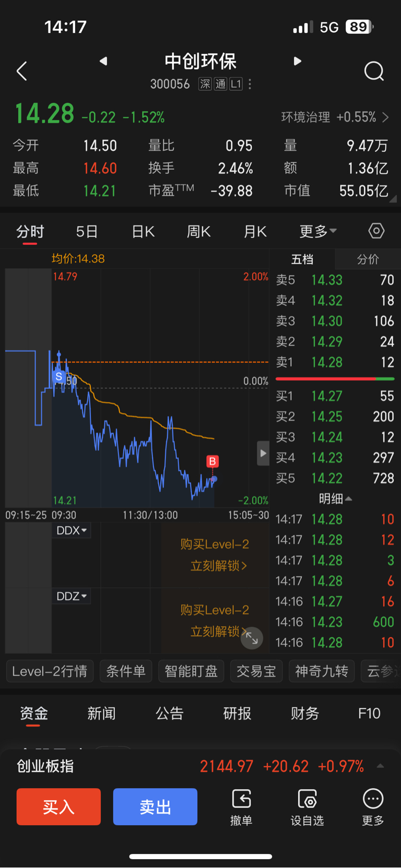Screen dimensions: 401x868
Task: Open 神奇九转 indicator button
Action: click(x=322, y=671)
